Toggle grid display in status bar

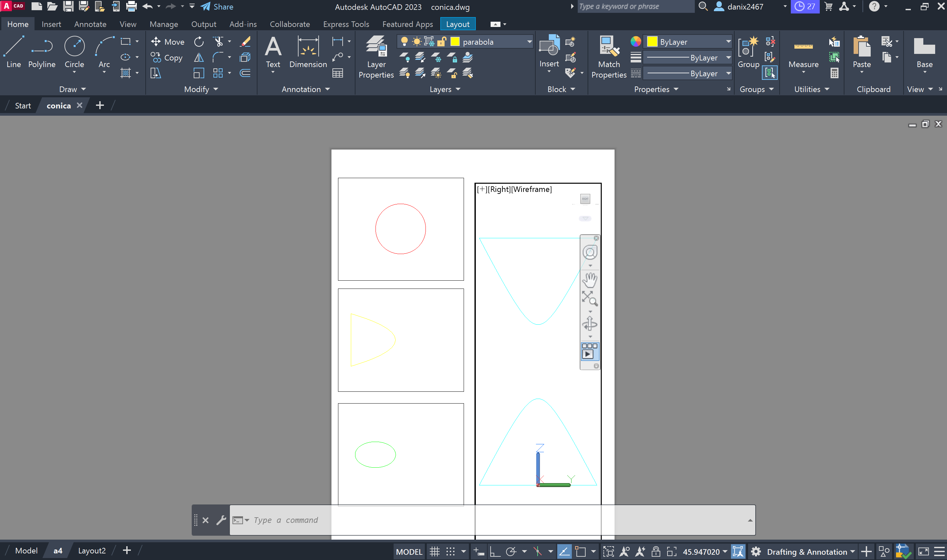coord(435,552)
